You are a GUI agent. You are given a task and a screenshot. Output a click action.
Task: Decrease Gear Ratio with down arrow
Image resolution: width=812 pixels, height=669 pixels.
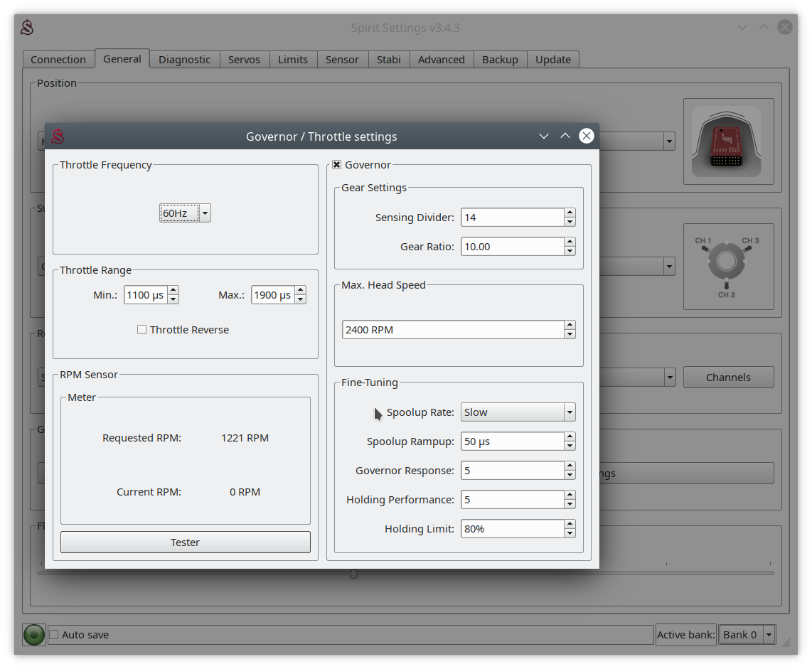point(570,251)
